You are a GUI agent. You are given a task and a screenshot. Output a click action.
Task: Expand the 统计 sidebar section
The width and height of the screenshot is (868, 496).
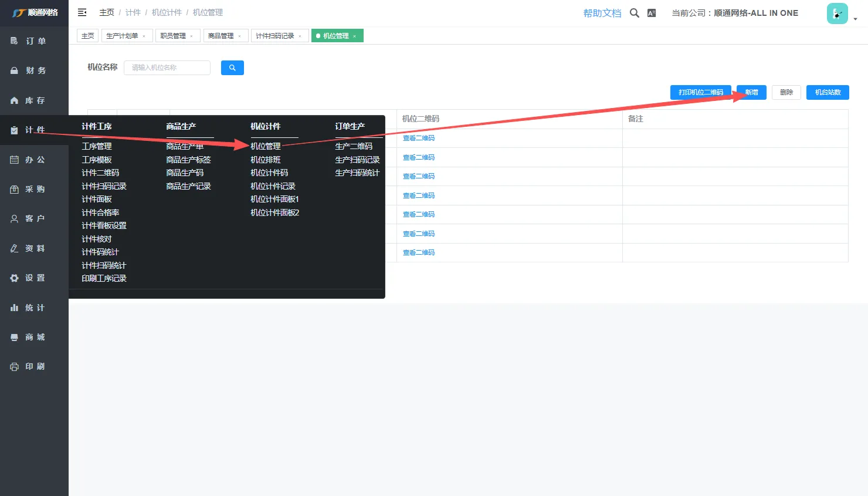[35, 308]
